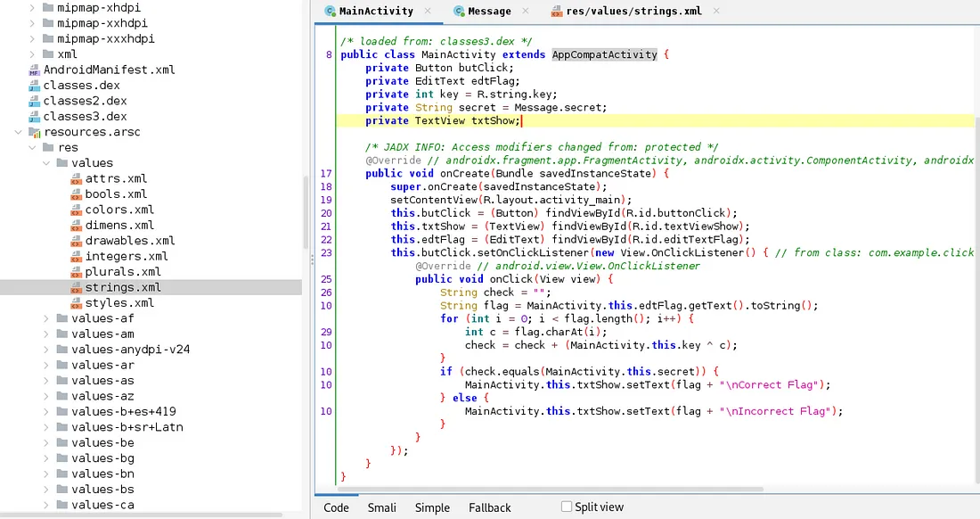Image resolution: width=980 pixels, height=519 pixels.
Task: Click the mipmap-xhdpi folder icon
Action: tap(48, 7)
